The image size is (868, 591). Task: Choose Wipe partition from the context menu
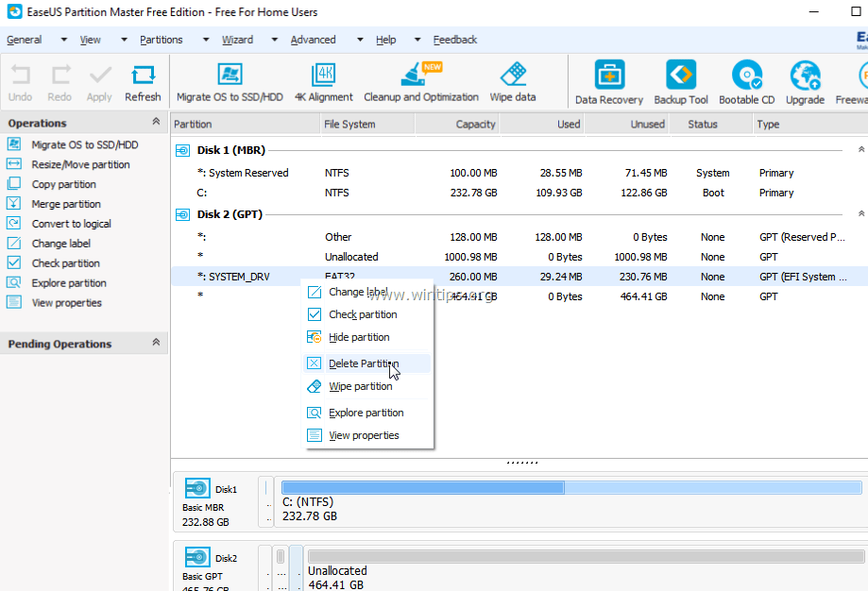coord(367,386)
